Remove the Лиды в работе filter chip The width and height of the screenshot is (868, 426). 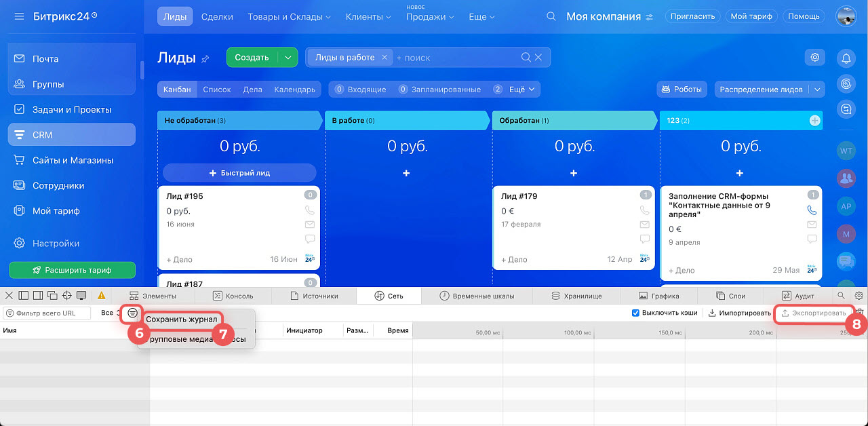click(384, 58)
